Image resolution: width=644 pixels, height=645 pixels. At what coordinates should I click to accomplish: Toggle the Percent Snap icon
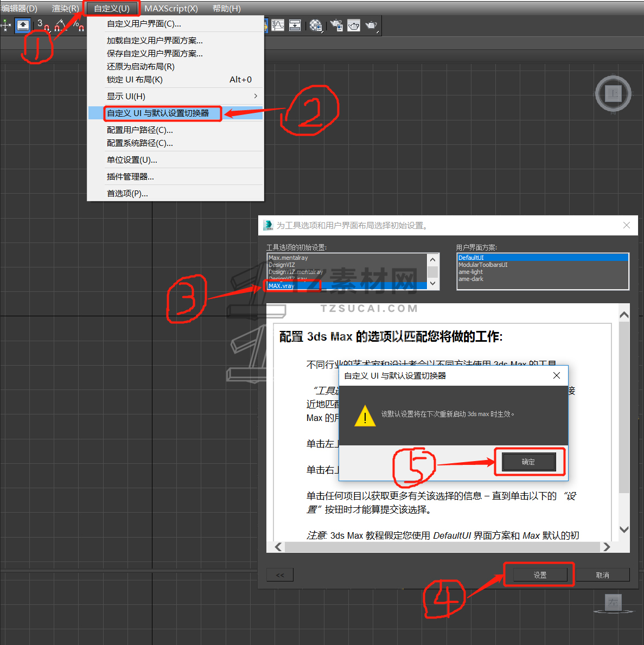(78, 25)
